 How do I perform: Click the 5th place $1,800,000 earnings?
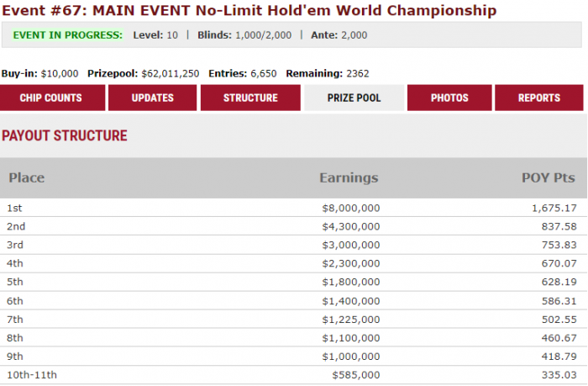tap(351, 282)
